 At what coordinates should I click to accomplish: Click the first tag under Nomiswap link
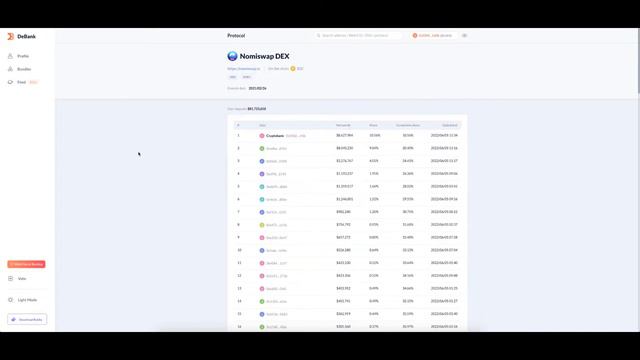tap(233, 77)
